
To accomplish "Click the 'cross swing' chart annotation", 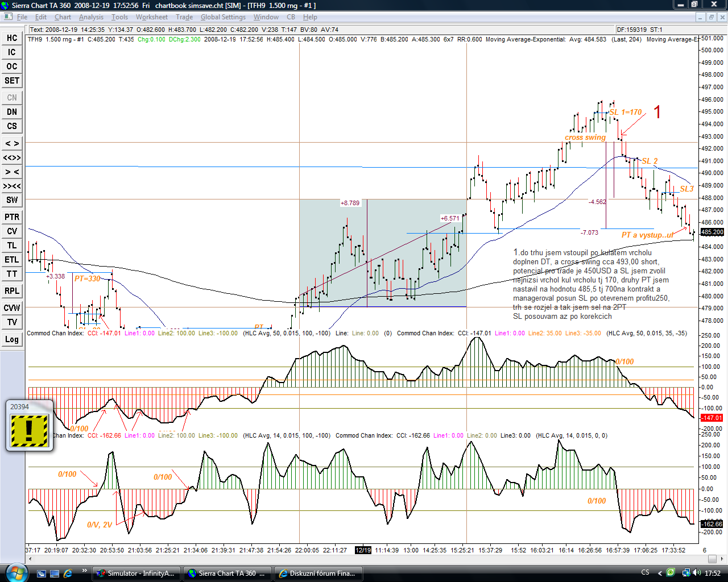I will (585, 137).
